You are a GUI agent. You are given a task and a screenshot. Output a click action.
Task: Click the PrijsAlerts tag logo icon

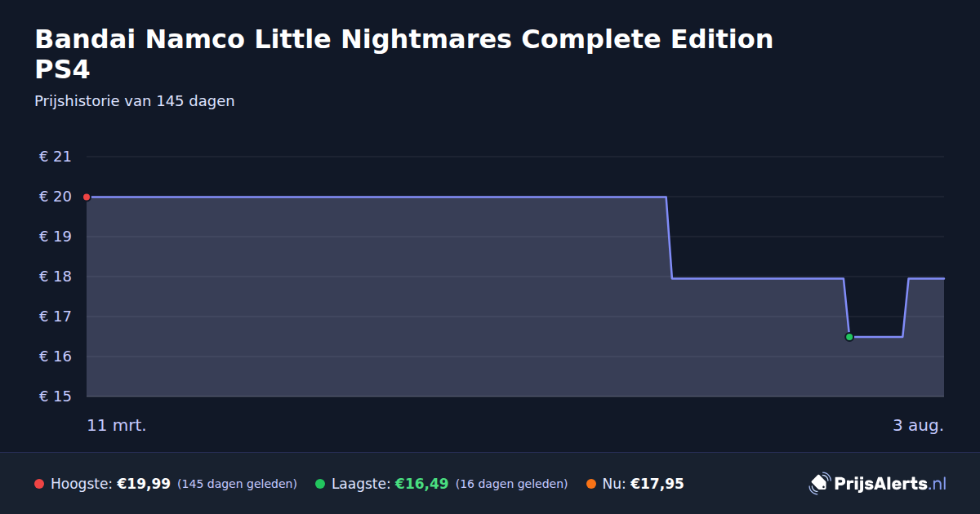(x=819, y=484)
